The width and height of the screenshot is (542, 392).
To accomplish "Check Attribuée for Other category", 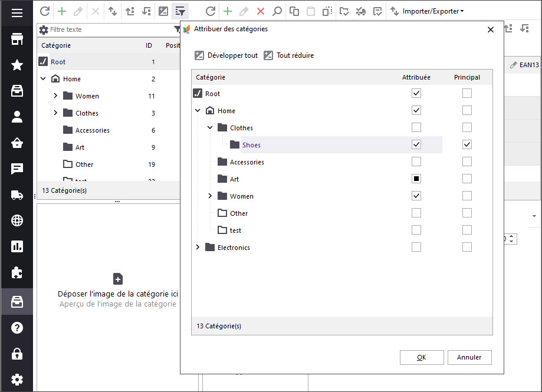I will (416, 213).
